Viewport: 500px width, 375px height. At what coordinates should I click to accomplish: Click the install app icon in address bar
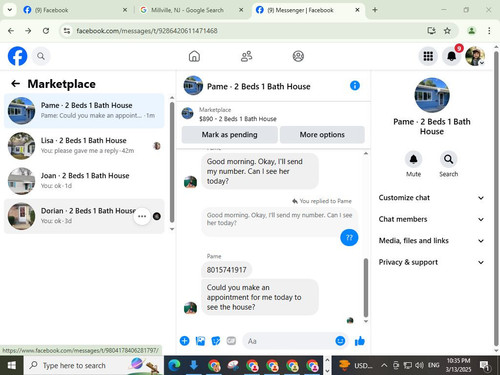(x=431, y=31)
